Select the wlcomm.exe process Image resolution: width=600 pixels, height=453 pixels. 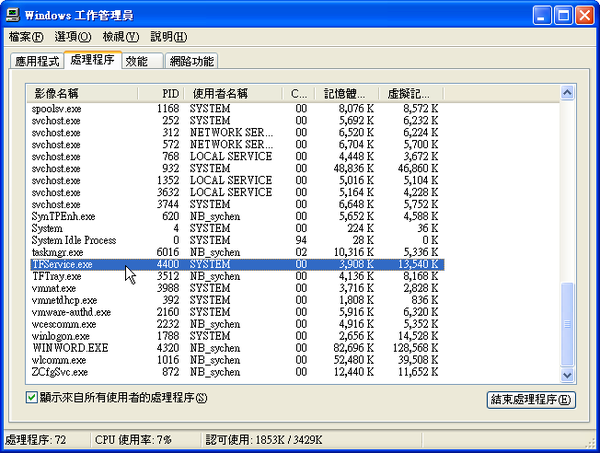[x=237, y=360]
